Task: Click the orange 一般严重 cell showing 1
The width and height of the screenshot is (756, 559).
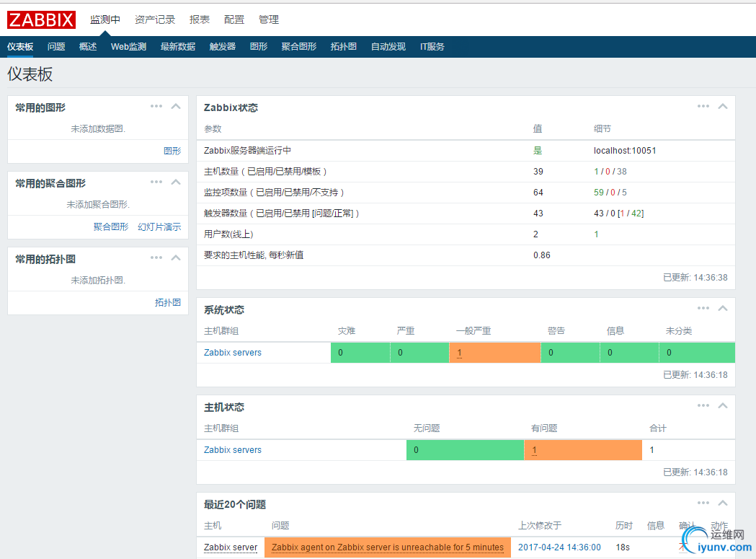Action: click(x=494, y=353)
